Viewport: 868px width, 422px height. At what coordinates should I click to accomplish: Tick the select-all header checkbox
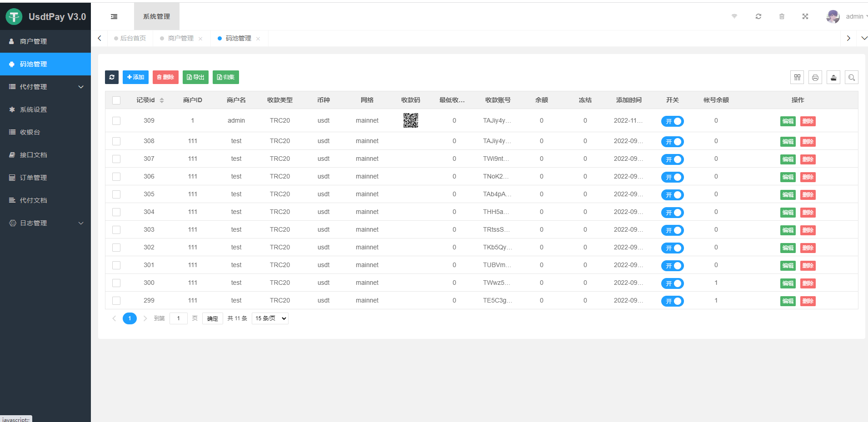[116, 100]
